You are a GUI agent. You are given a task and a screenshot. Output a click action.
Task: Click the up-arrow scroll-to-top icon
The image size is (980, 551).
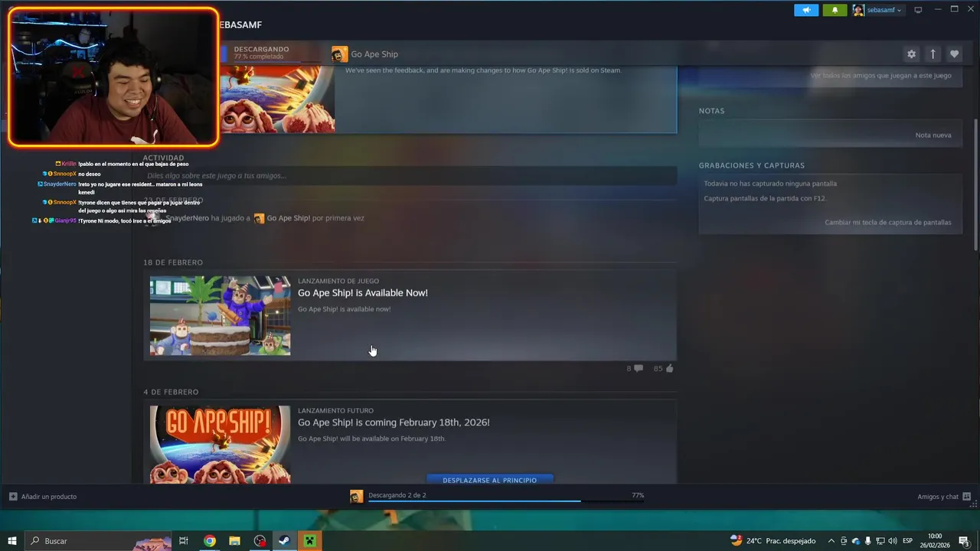(933, 54)
